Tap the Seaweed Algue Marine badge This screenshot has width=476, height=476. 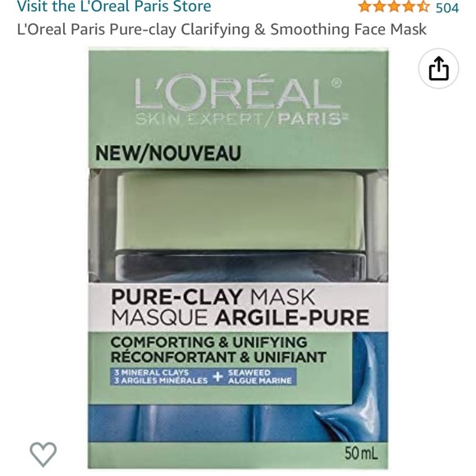tap(260, 377)
